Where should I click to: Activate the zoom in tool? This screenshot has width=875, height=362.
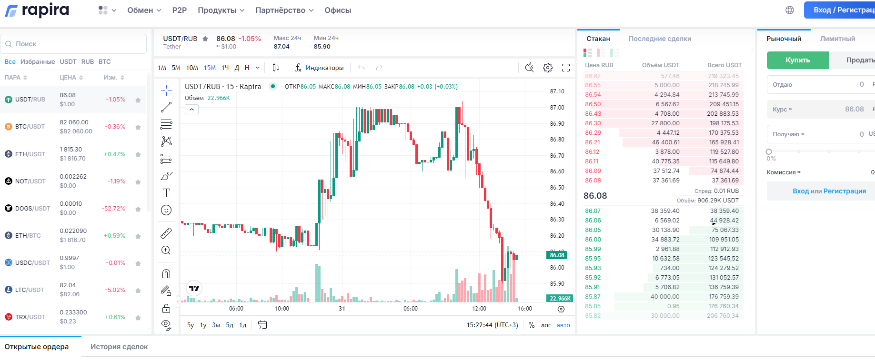click(x=166, y=250)
